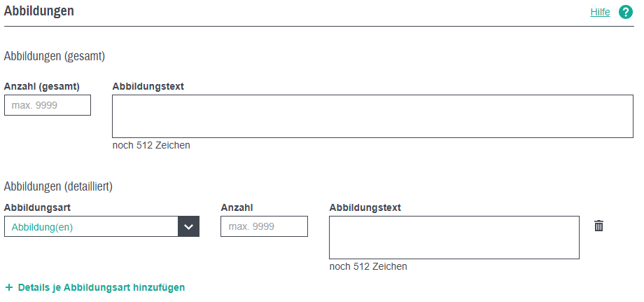
Task: Focus the Anzahl (gesamt) number field
Action: pyautogui.click(x=48, y=105)
